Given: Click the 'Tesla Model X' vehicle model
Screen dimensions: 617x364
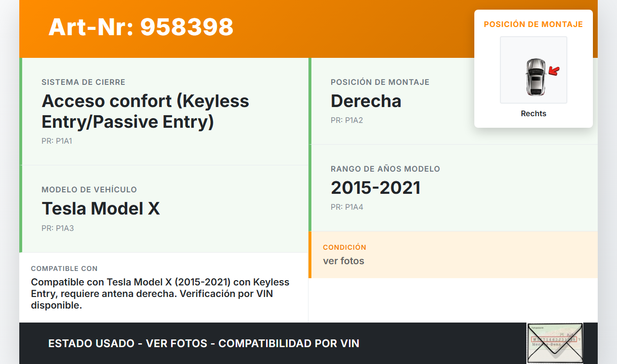Looking at the screenshot, I should point(101,208).
